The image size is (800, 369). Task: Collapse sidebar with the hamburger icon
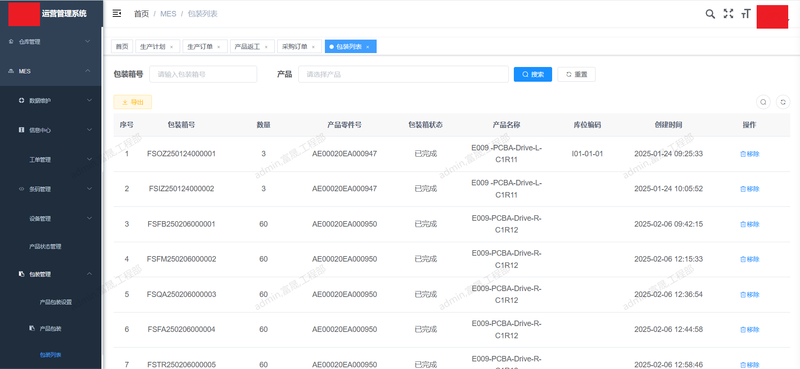click(117, 14)
